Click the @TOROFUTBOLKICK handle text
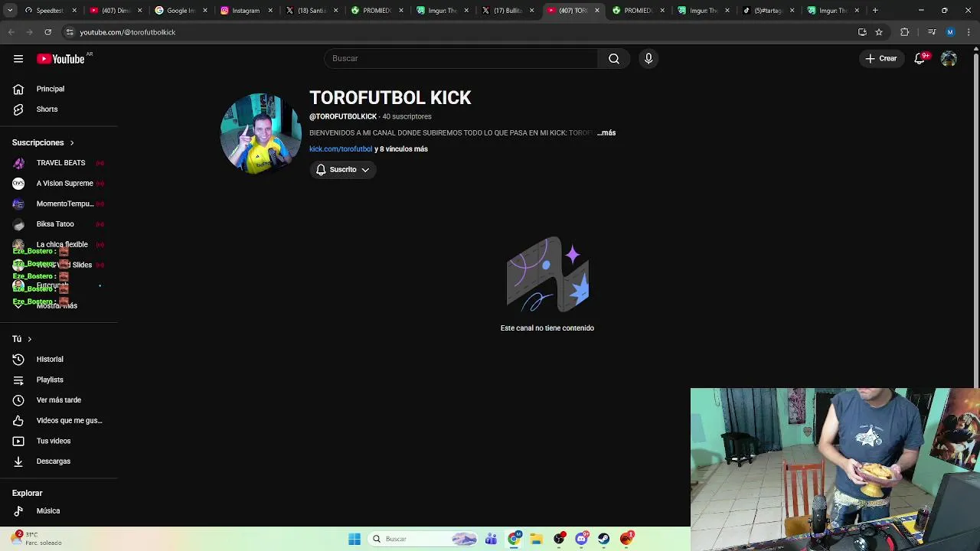This screenshot has height=551, width=980. pos(343,117)
